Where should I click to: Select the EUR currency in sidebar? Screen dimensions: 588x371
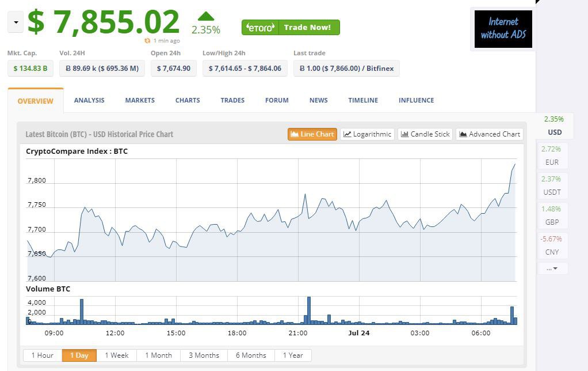(552, 156)
